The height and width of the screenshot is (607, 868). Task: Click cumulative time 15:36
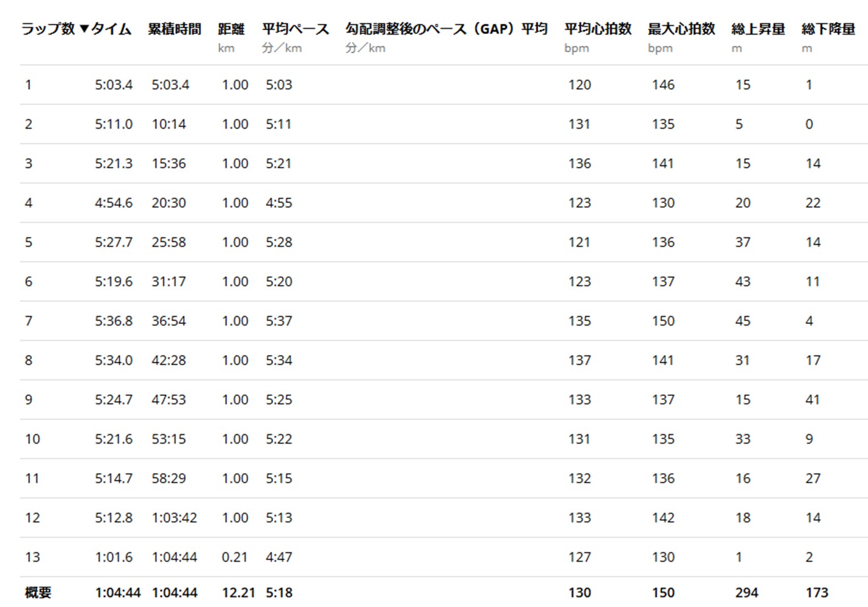[x=169, y=164]
